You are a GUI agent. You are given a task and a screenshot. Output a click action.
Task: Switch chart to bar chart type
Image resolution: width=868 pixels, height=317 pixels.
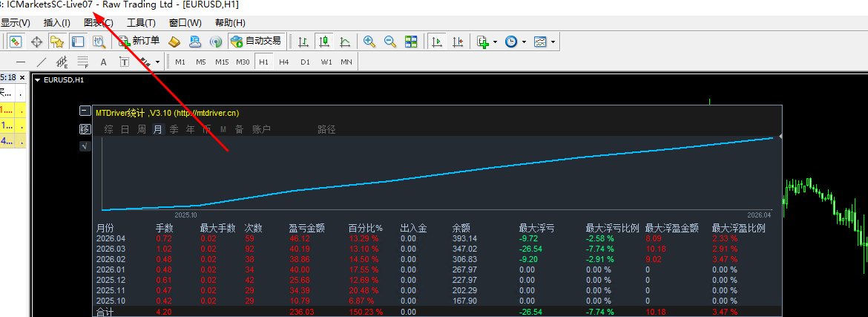tap(303, 42)
